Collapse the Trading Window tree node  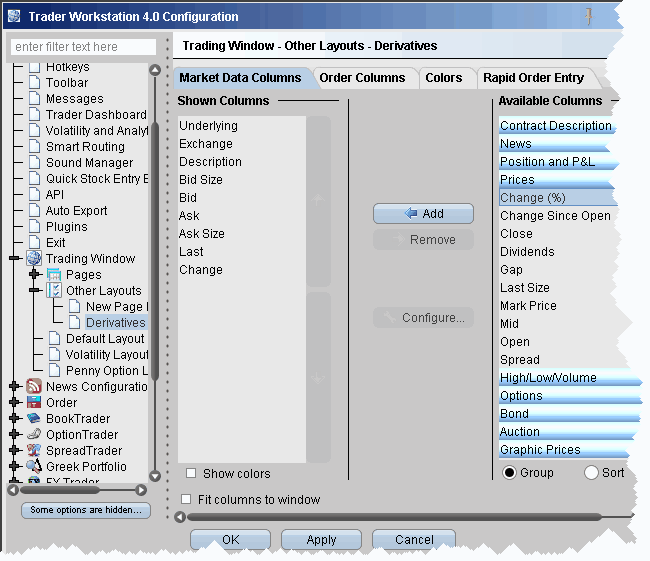pos(15,258)
